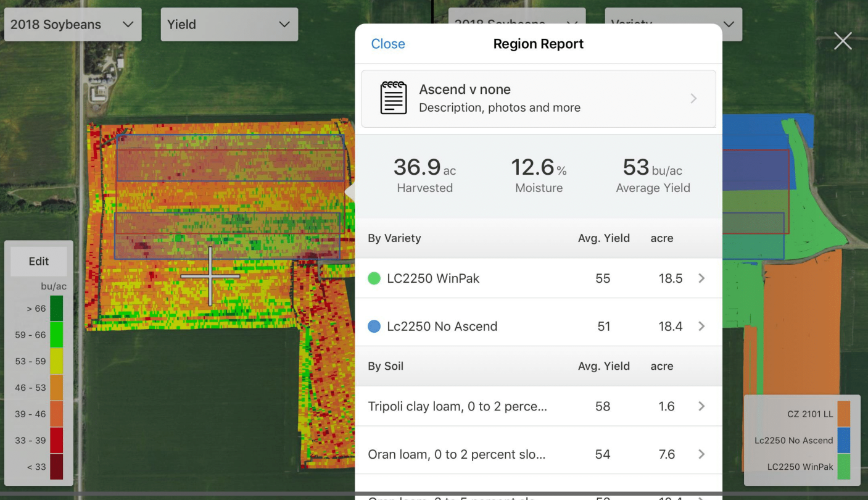Expand the Lc2250 No Ascend row chevron
868x500 pixels.
click(701, 327)
